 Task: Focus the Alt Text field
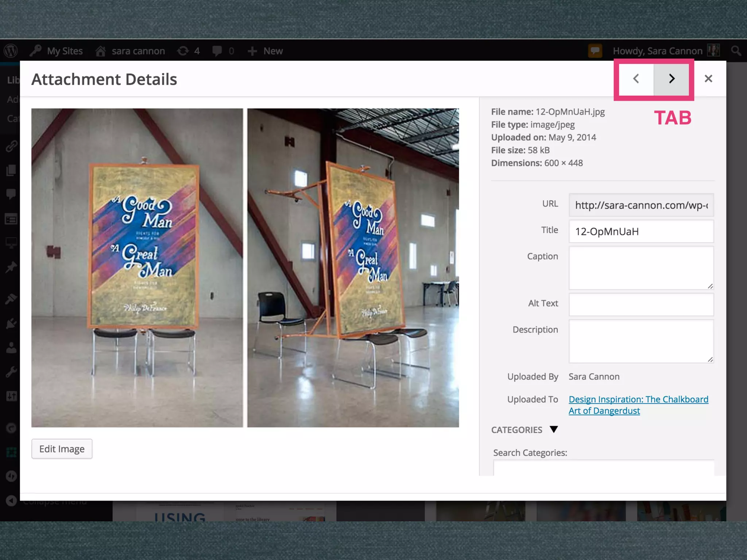point(641,304)
